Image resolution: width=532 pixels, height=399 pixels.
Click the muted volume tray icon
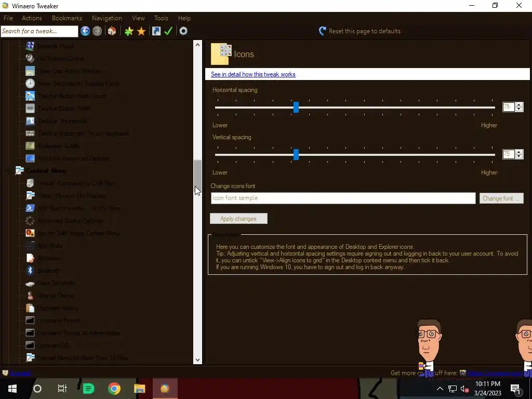coord(465,389)
